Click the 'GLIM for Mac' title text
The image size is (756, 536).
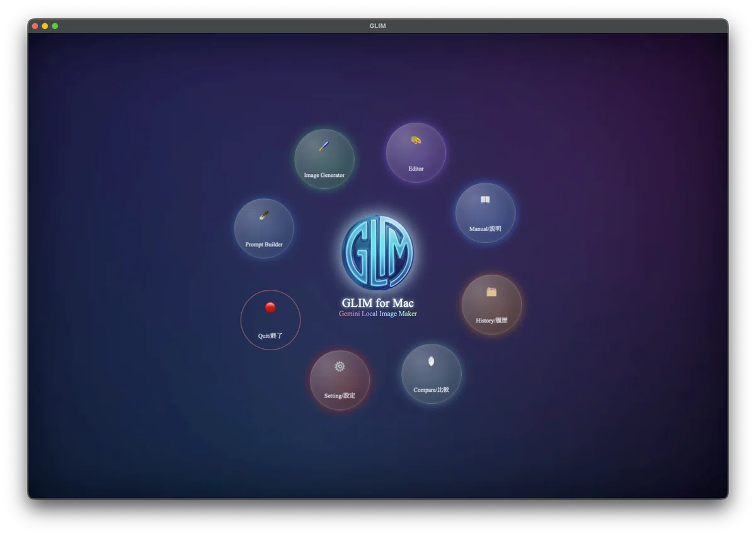378,303
